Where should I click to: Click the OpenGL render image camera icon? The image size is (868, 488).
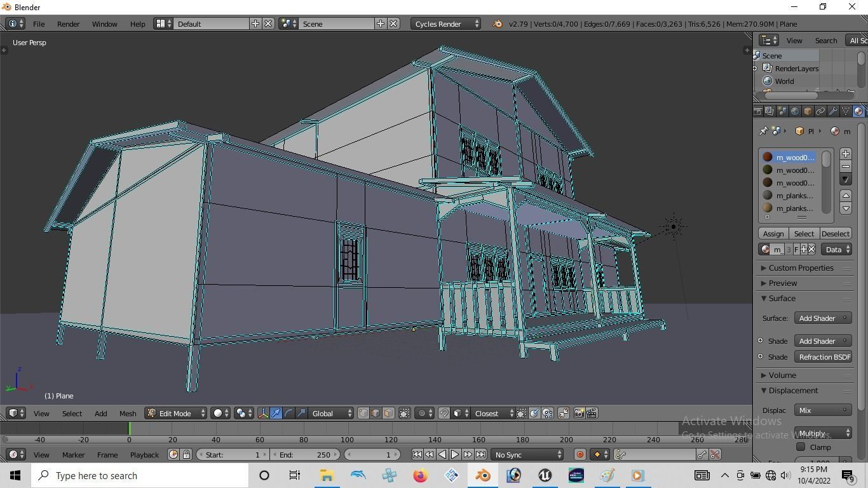point(579,413)
